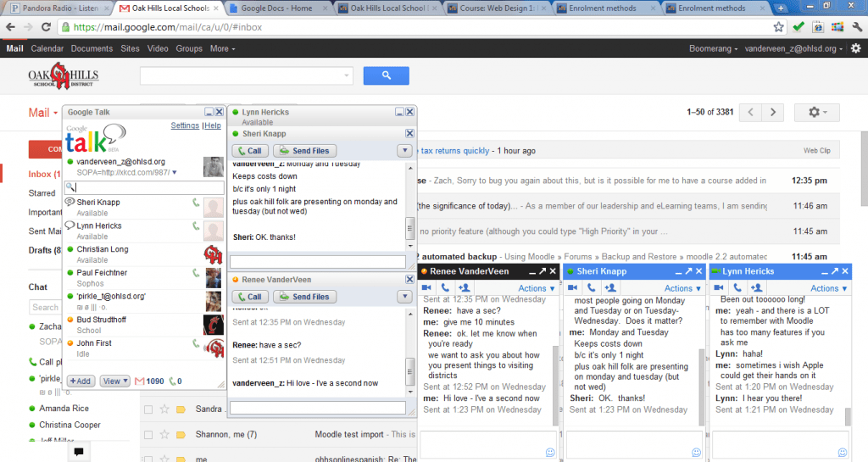Open options dropdown in Sheri Knapp Talk window
868x462 pixels.
(x=404, y=151)
